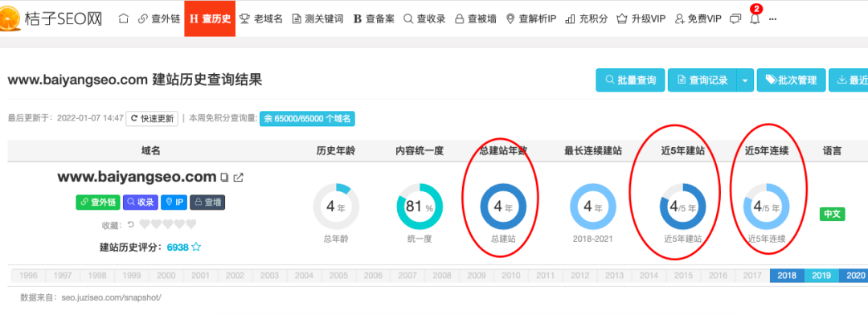Open 查被墙 menu item

pyautogui.click(x=476, y=18)
